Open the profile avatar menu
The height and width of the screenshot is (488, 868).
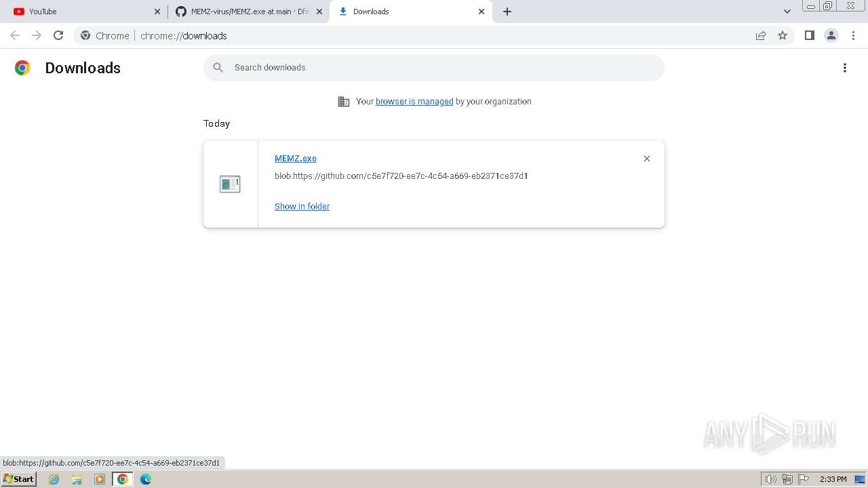[831, 35]
